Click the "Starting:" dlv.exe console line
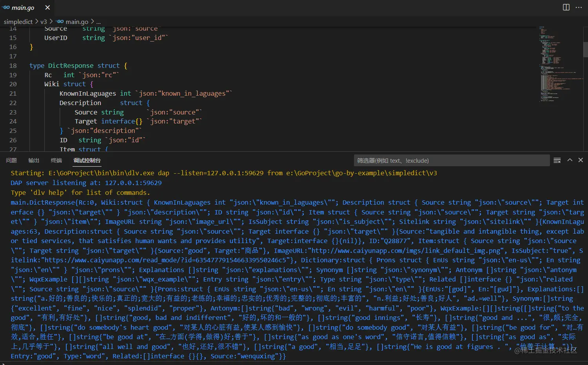588x365 pixels. (224, 173)
